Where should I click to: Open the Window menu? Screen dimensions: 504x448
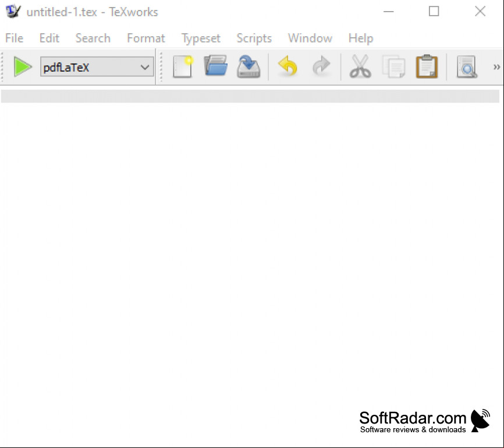310,38
